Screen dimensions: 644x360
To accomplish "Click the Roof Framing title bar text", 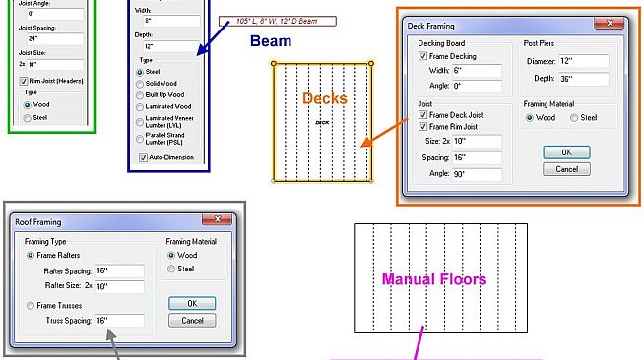I will pyautogui.click(x=38, y=222).
